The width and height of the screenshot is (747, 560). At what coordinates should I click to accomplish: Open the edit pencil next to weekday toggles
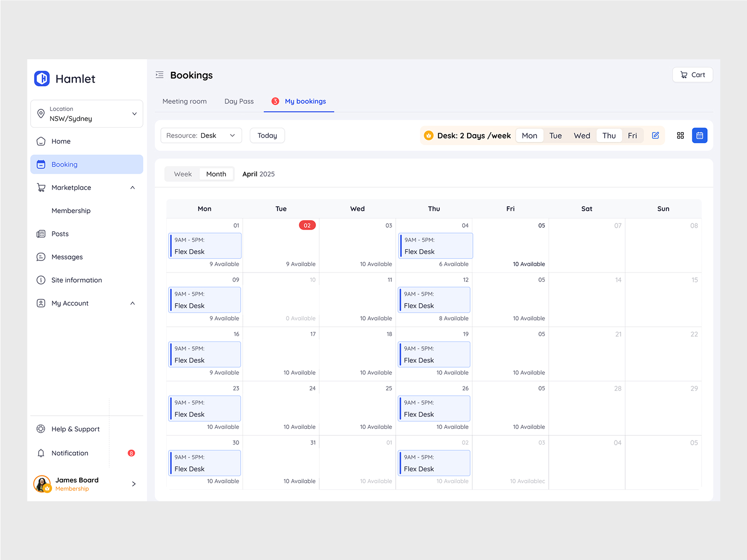(655, 135)
